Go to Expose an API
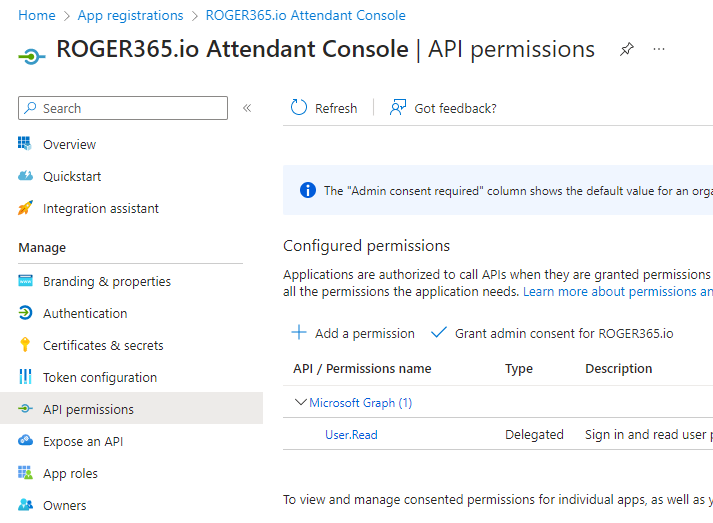The image size is (713, 523). tap(83, 441)
